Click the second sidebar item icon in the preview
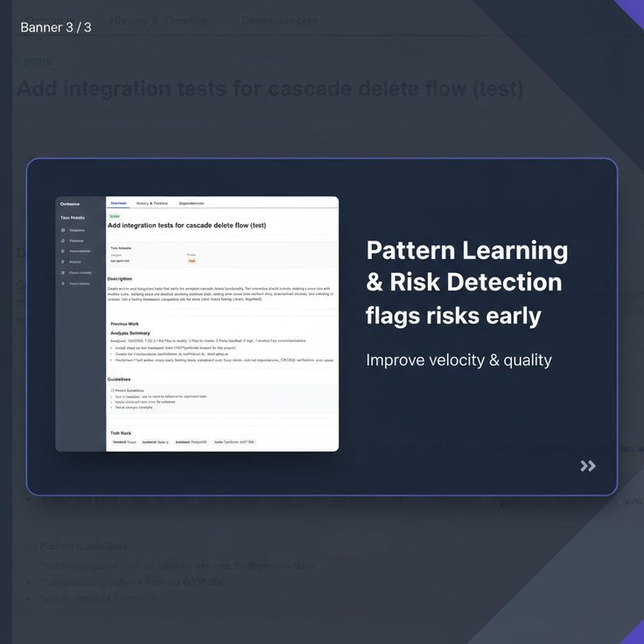Image resolution: width=644 pixels, height=644 pixels. pos(63,241)
